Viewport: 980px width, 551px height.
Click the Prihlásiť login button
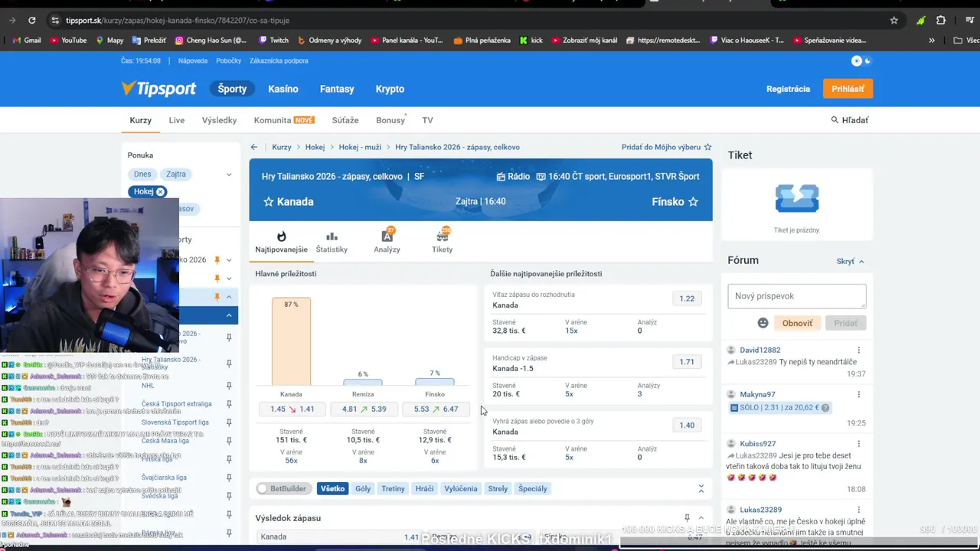click(x=848, y=89)
